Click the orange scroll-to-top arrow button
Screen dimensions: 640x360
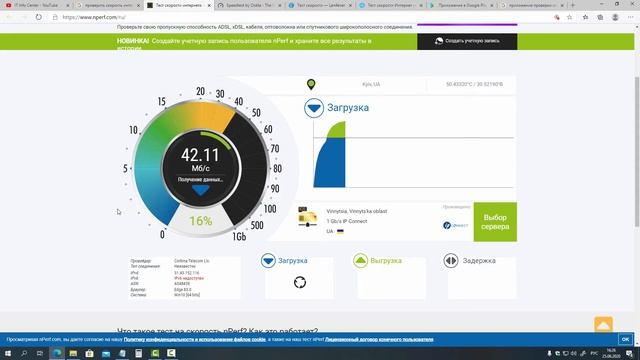tap(603, 325)
